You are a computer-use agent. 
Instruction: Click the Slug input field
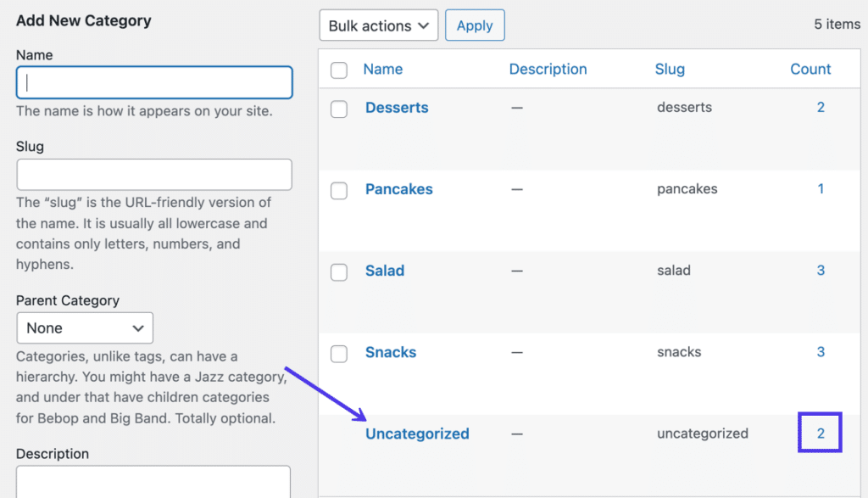tap(153, 174)
